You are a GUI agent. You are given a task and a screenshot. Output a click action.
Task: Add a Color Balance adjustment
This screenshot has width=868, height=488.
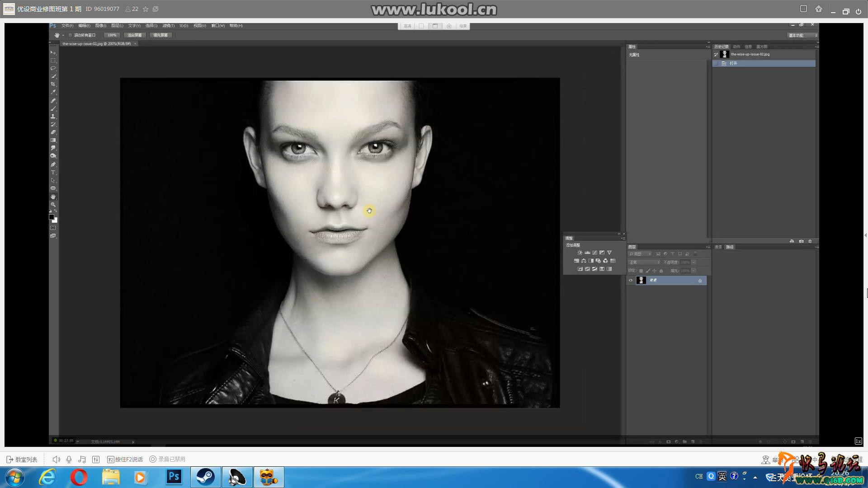584,261
